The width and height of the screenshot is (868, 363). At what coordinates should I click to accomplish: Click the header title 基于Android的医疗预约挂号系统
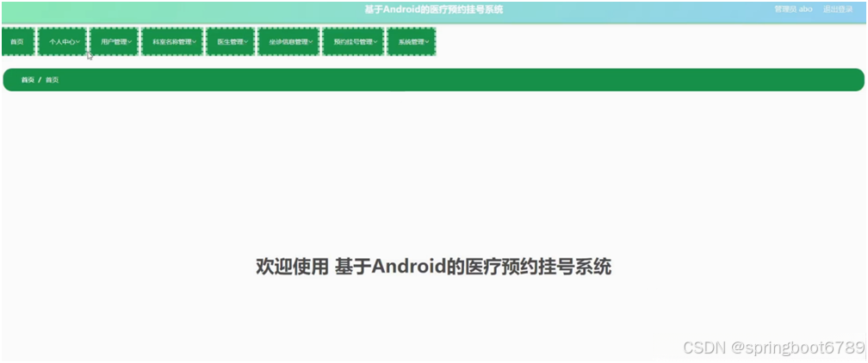[x=434, y=9]
